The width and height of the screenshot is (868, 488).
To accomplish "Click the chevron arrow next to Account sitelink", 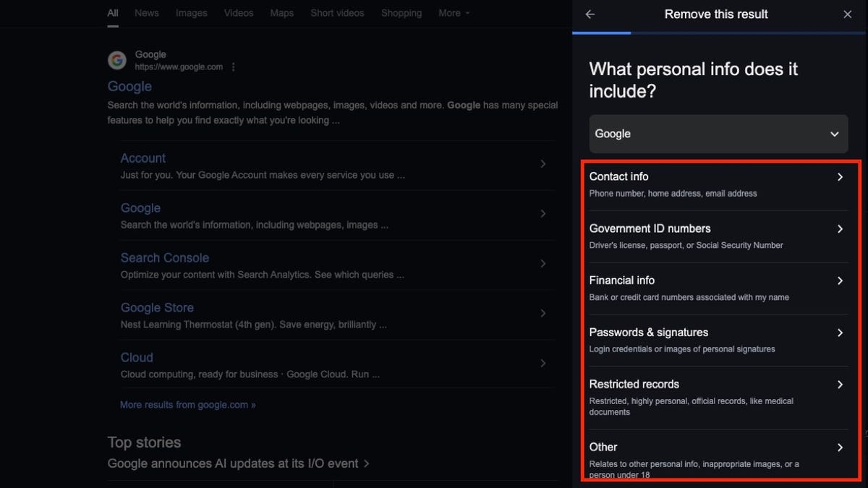I will coord(542,164).
